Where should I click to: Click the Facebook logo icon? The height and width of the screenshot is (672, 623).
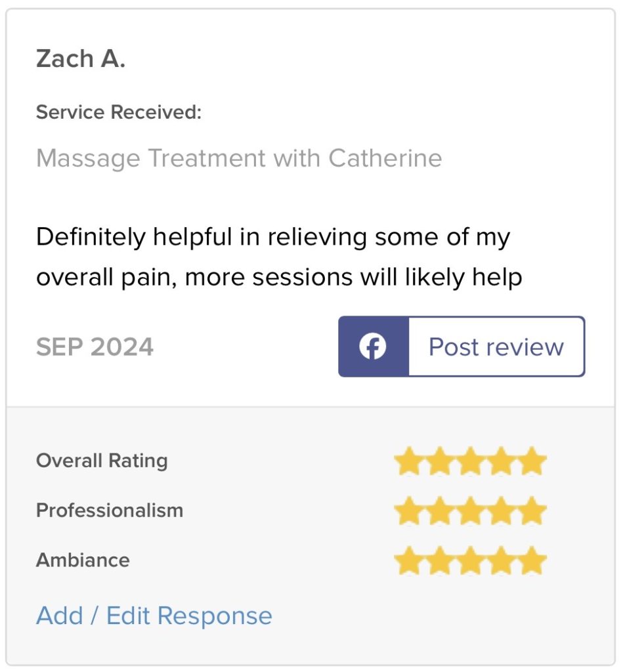tap(373, 346)
